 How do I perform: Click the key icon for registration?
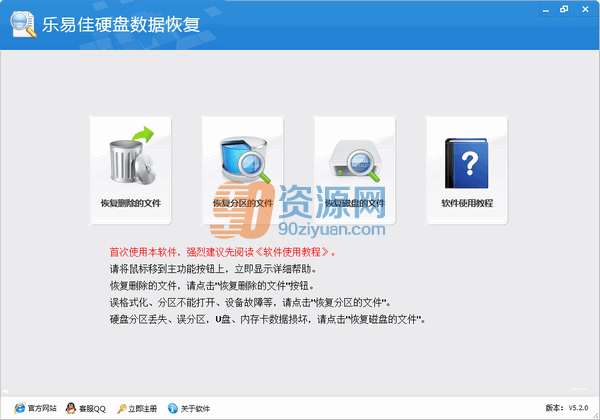[x=122, y=409]
